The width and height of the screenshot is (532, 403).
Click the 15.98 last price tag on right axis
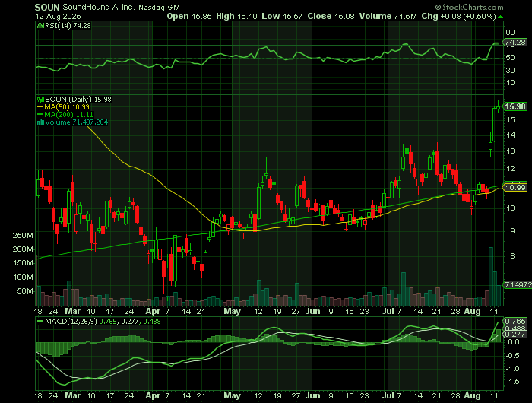[x=515, y=106]
